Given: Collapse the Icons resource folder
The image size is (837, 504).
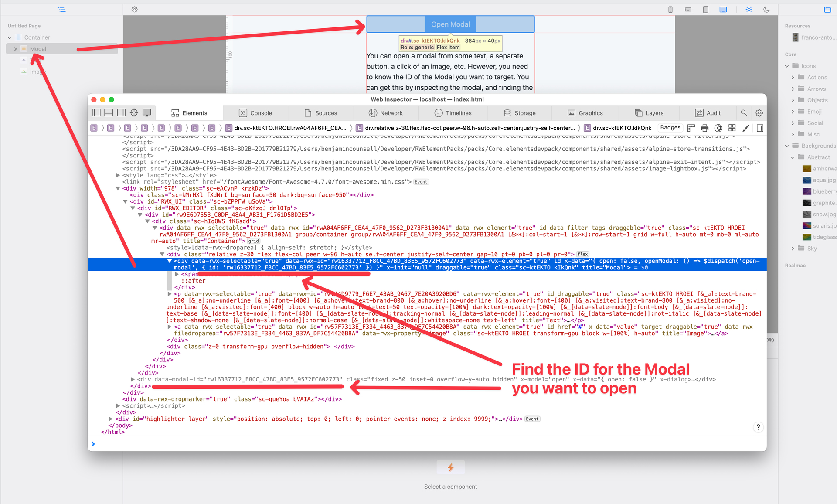Looking at the screenshot, I should coord(787,66).
